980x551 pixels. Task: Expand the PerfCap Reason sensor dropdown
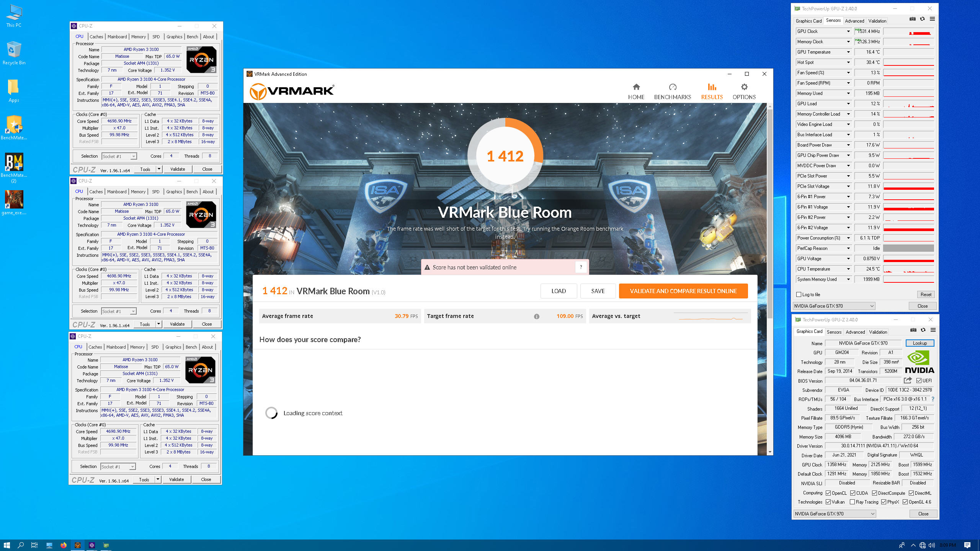click(849, 248)
